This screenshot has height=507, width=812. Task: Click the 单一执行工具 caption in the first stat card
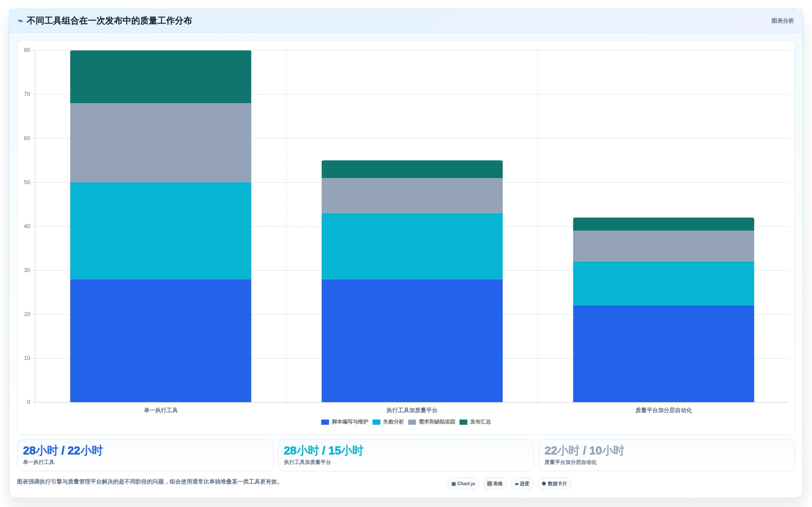click(x=39, y=463)
